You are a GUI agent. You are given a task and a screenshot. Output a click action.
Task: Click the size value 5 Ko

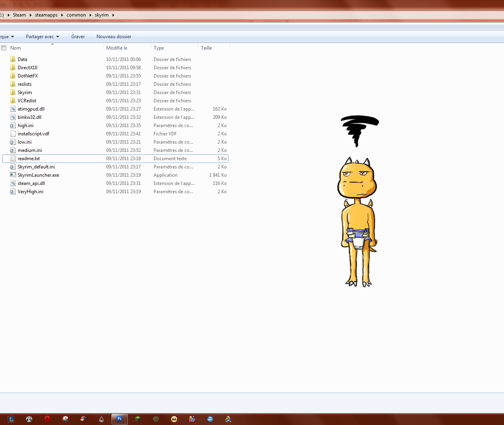(x=222, y=159)
